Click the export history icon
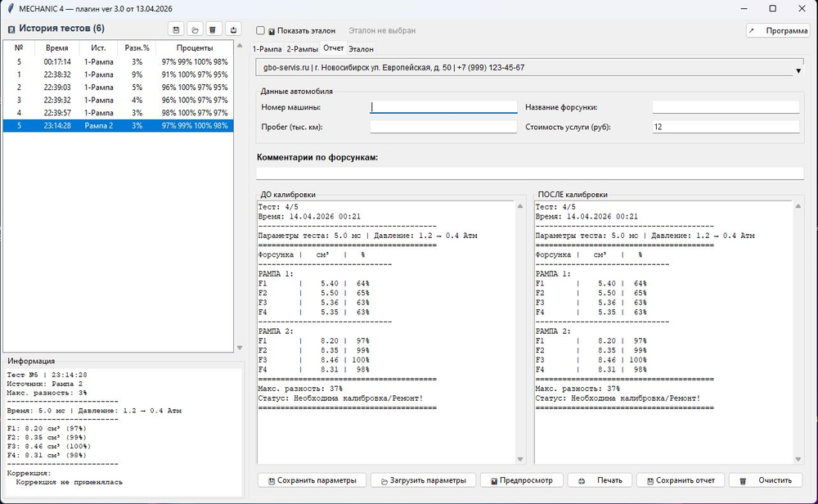818x504 pixels. [233, 29]
